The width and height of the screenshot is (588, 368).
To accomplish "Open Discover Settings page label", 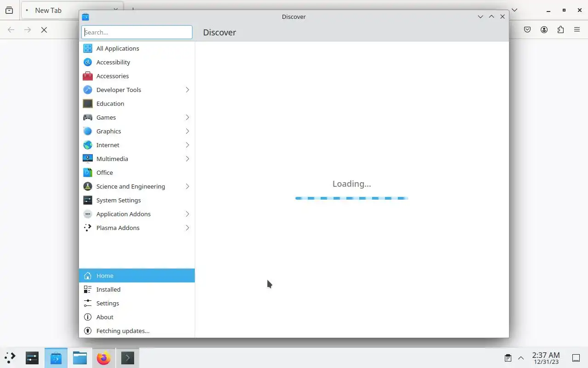I will tap(107, 303).
